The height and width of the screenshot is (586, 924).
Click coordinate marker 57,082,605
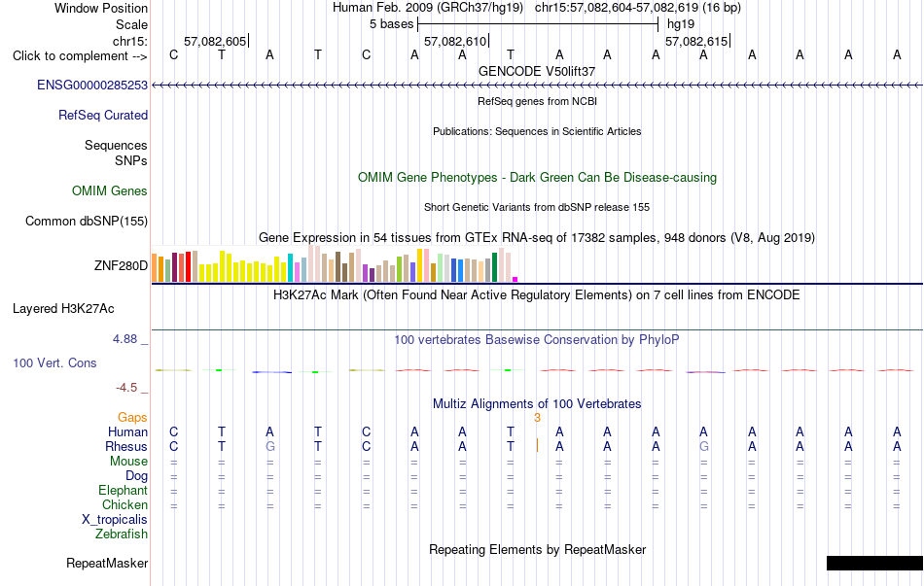point(215,41)
